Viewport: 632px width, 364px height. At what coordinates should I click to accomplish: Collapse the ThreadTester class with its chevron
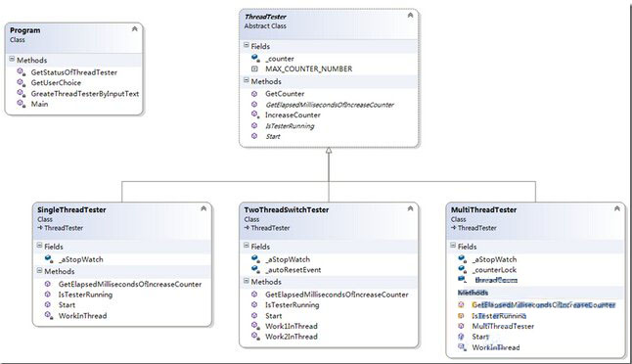coord(410,16)
